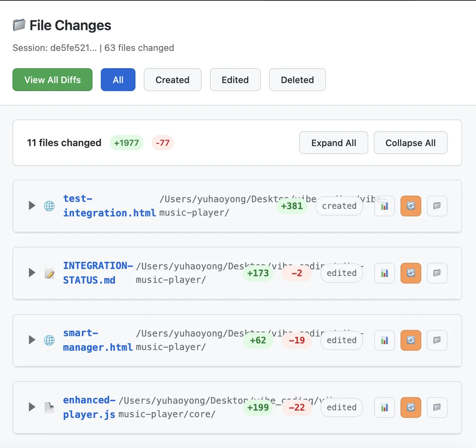This screenshot has height=448, width=476.
Task: Select the All filter tab
Action: (118, 80)
